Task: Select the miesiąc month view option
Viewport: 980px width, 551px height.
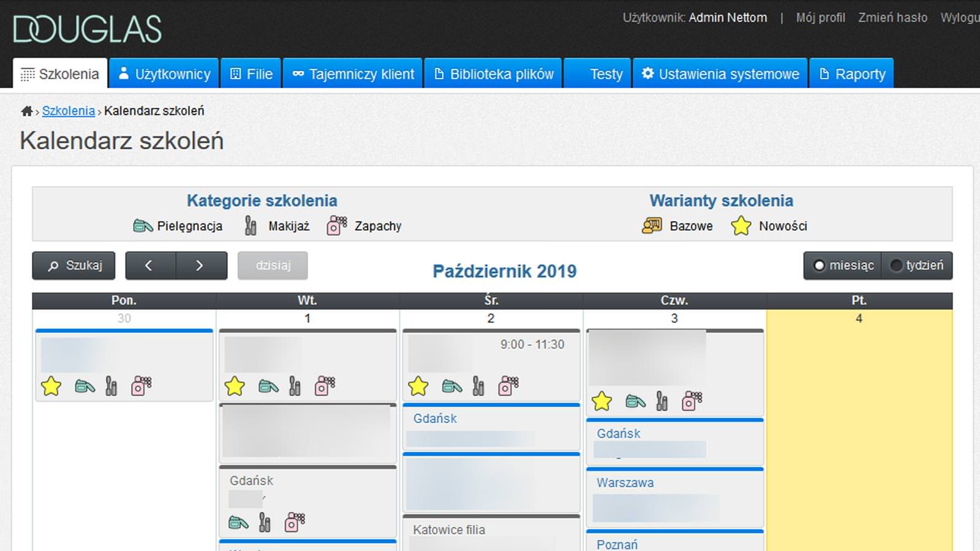Action: click(x=843, y=266)
